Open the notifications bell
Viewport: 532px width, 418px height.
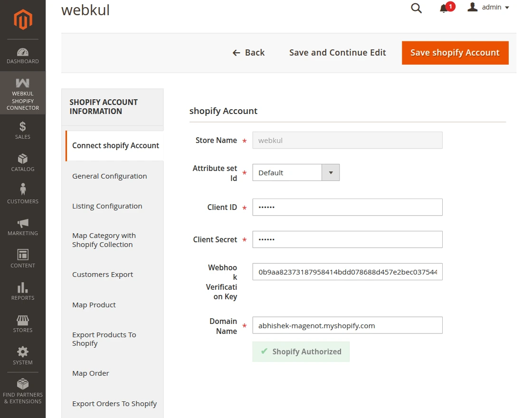[x=445, y=8]
